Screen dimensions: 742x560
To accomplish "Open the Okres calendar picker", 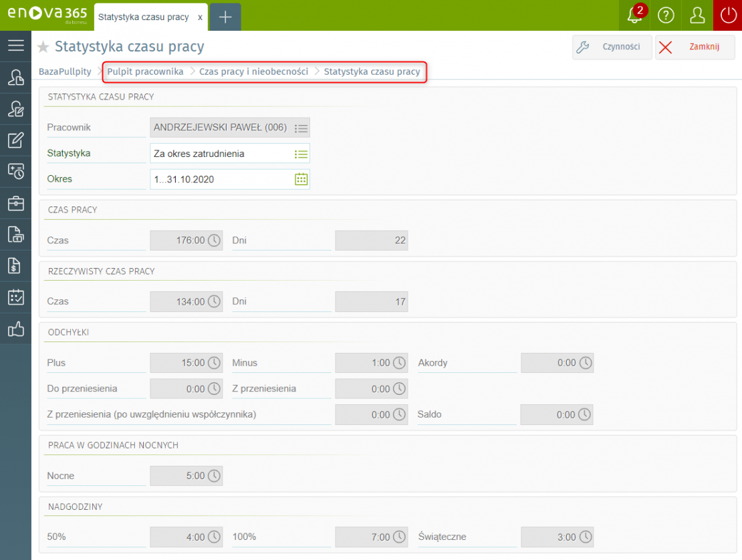I will pos(301,179).
